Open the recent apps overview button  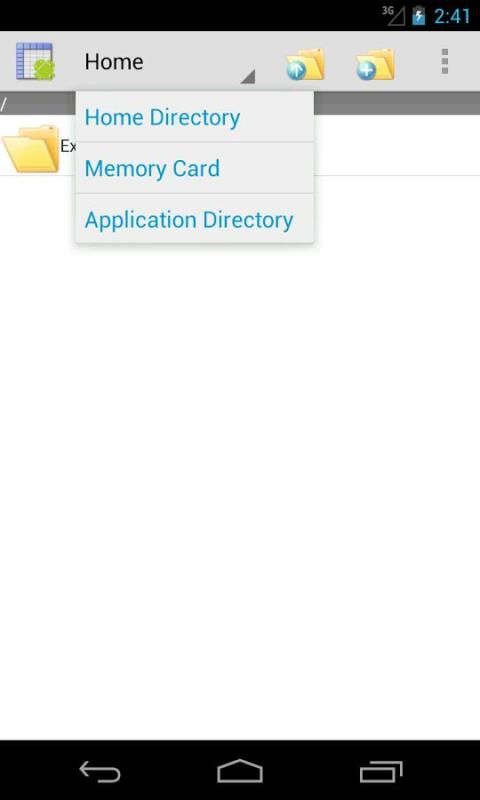(381, 771)
